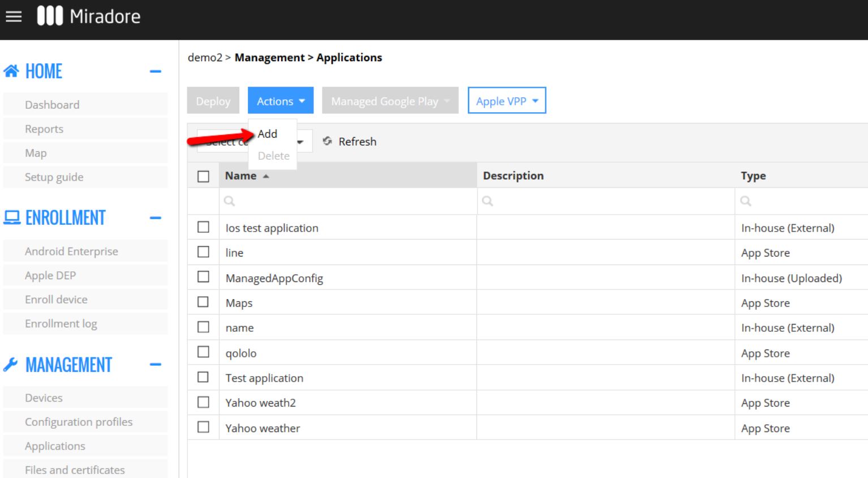Click the ENROLLMENT section heading
Viewport: 868px width, 478px height.
pyautogui.click(x=66, y=217)
